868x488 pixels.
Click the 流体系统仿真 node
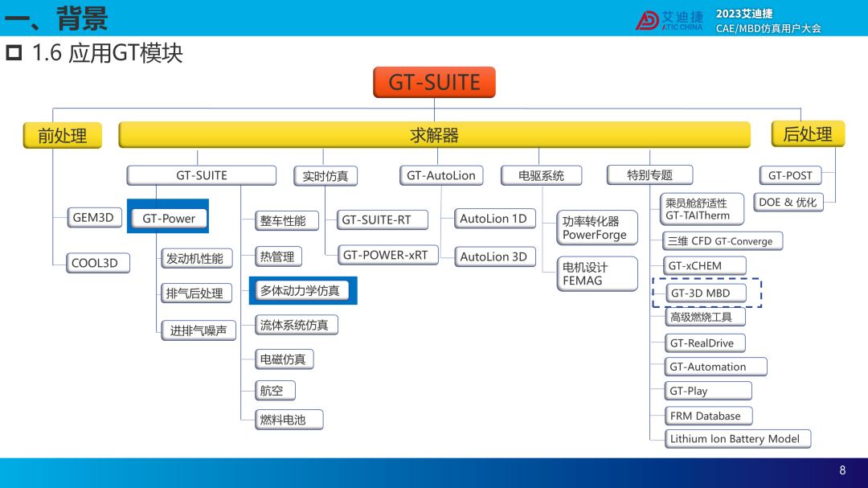(x=296, y=325)
